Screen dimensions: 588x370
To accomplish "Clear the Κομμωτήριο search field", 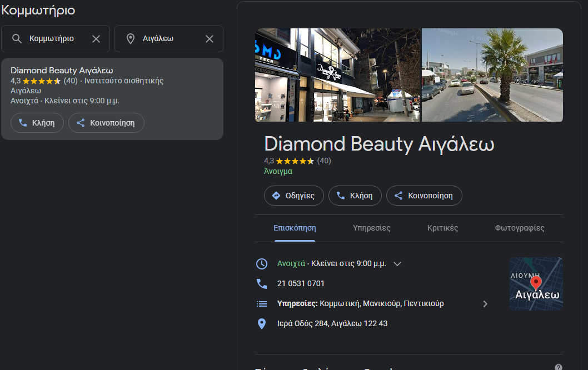I will point(96,39).
